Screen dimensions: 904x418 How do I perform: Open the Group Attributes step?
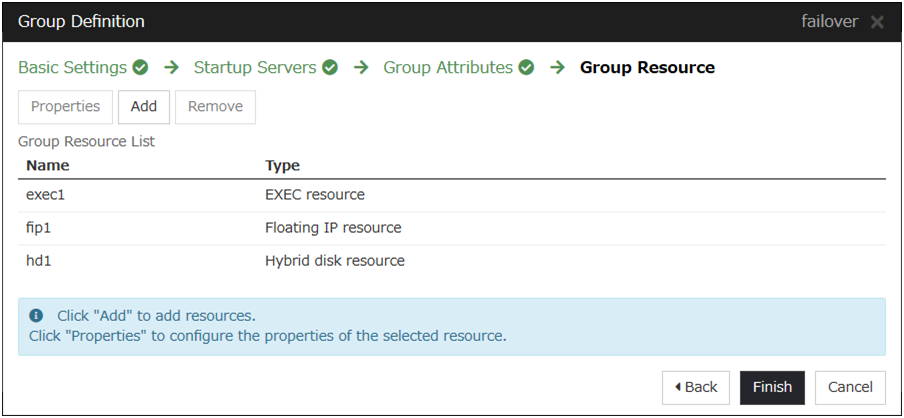click(x=448, y=68)
